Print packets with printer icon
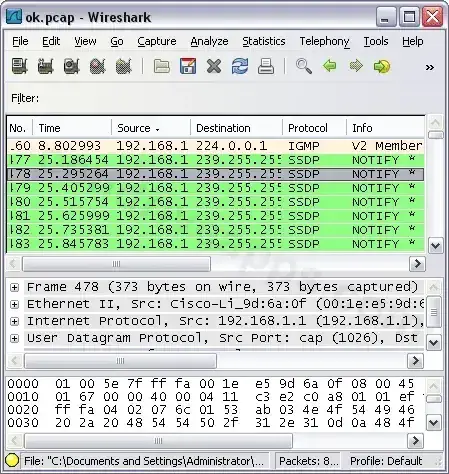 [x=266, y=66]
